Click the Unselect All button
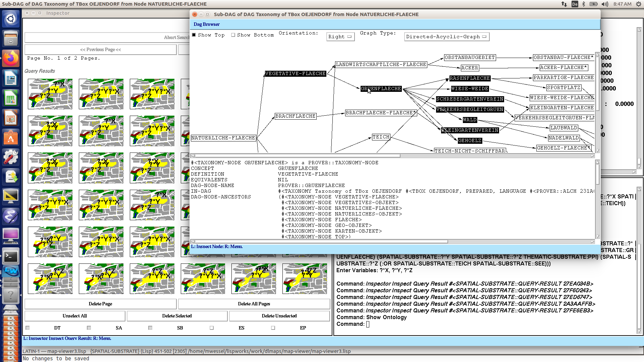The image size is (644, 362). tap(74, 316)
